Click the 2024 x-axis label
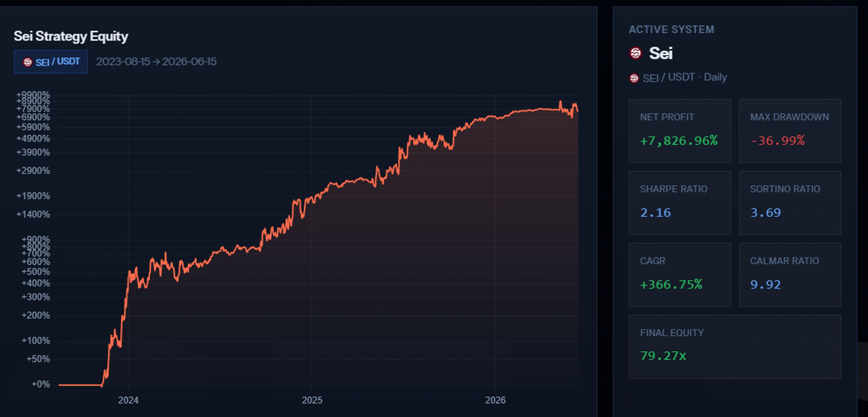Screen dimensions: 868x417 (x=128, y=400)
